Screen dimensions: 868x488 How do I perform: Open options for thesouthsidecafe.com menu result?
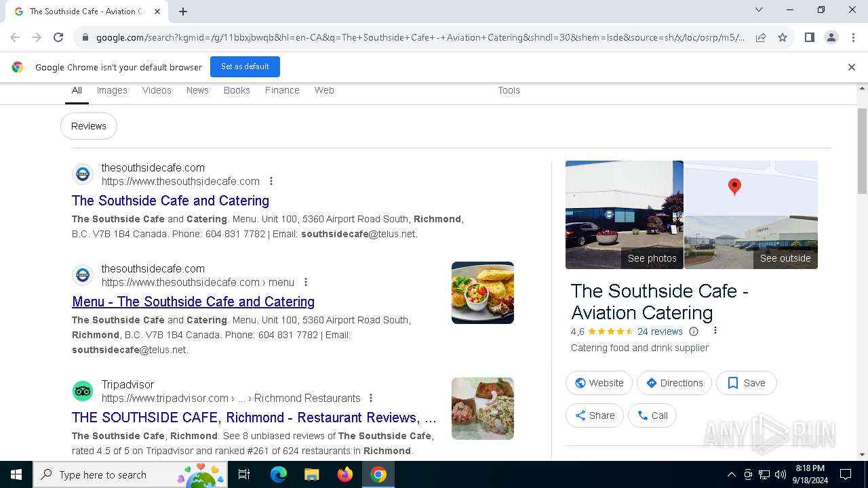[x=306, y=282]
